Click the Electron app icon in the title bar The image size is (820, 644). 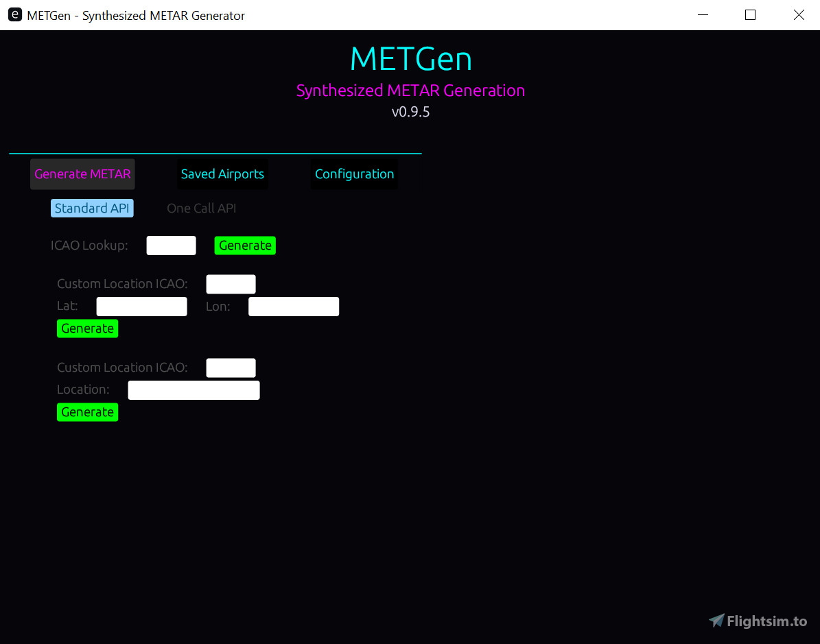click(14, 14)
